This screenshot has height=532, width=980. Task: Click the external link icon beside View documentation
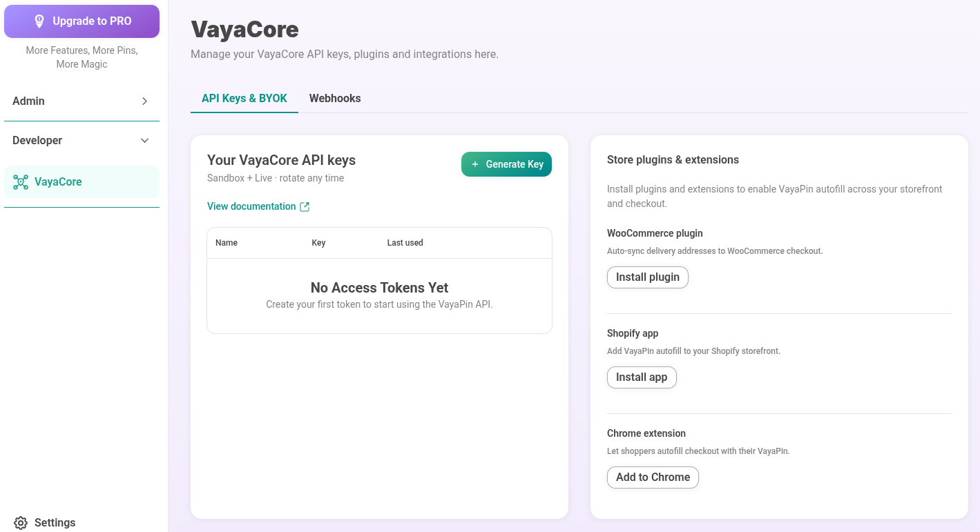click(x=305, y=206)
